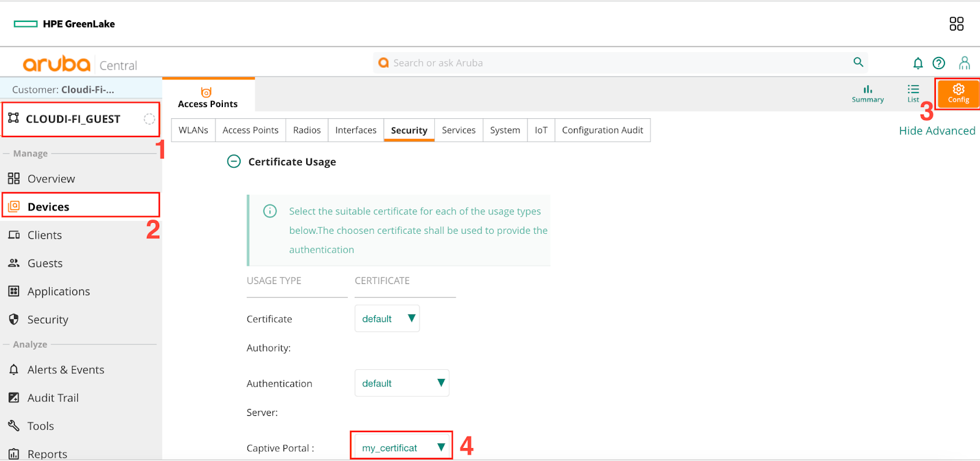Open the Certificate Authority dropdown

click(x=387, y=318)
